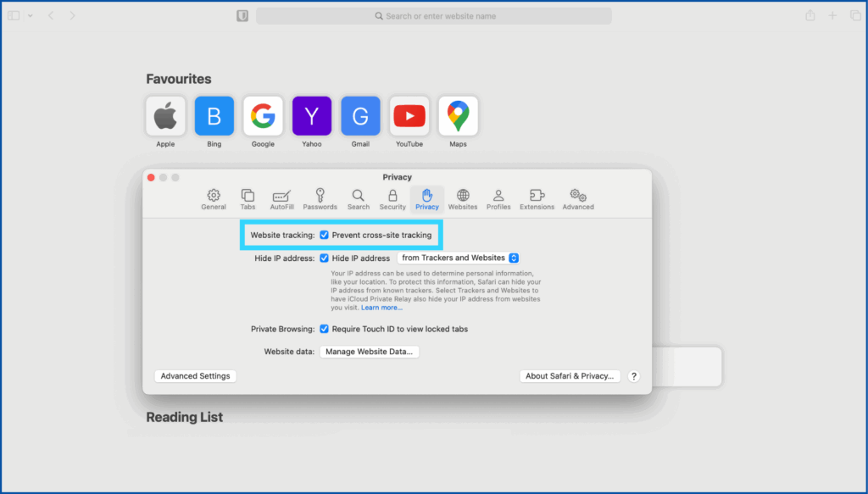Open the Advanced gears settings pane
The image size is (868, 494).
(x=578, y=199)
